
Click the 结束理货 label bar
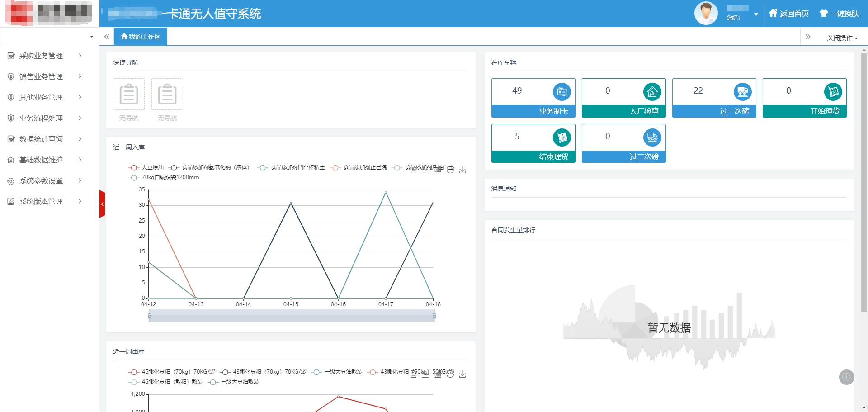click(x=533, y=157)
